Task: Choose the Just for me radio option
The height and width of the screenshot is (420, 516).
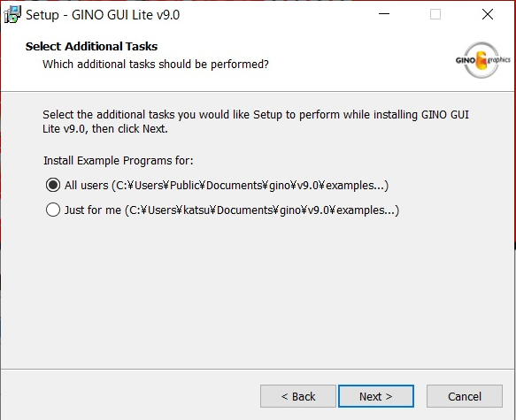Action: (53, 210)
